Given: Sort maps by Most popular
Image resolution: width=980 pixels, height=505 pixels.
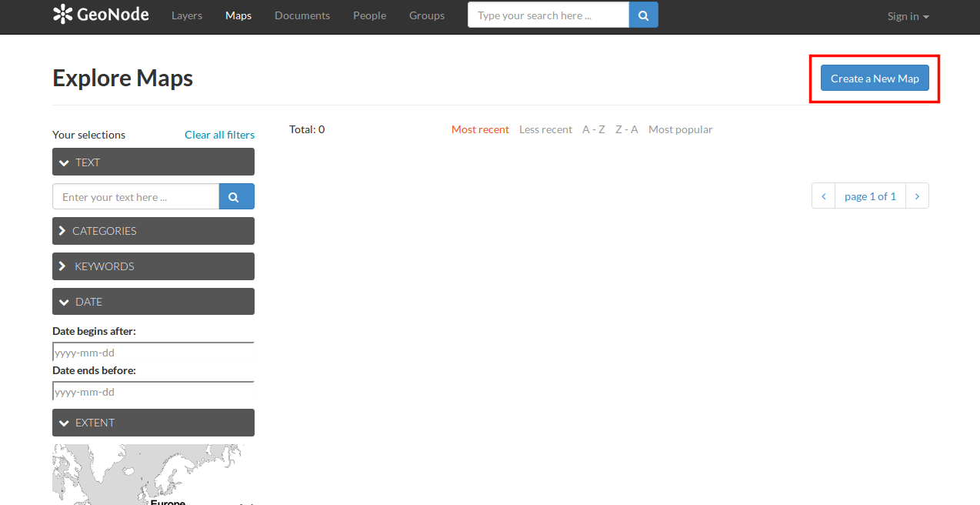Looking at the screenshot, I should pos(680,129).
